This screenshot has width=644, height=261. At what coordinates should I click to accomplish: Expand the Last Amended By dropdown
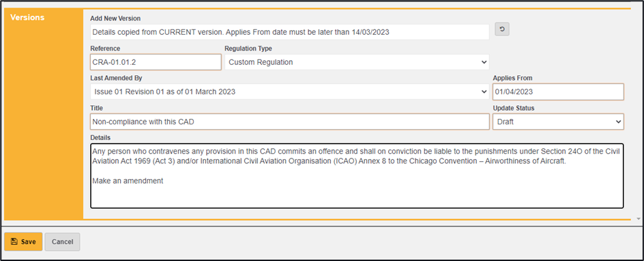pos(289,92)
